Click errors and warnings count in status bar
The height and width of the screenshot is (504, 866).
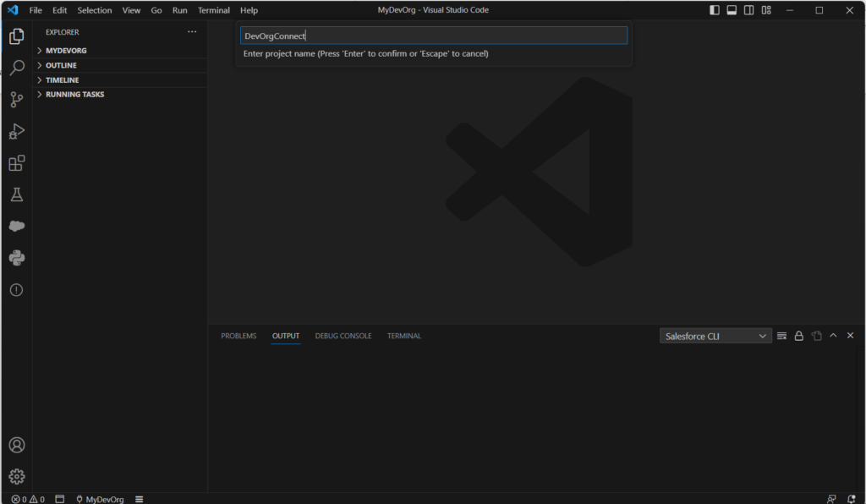click(28, 499)
